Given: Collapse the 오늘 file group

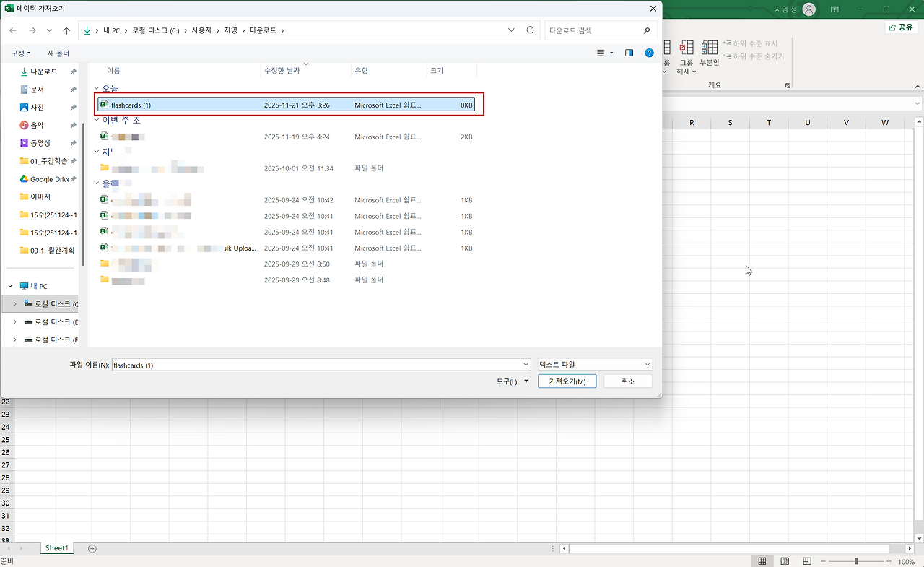Looking at the screenshot, I should 97,89.
